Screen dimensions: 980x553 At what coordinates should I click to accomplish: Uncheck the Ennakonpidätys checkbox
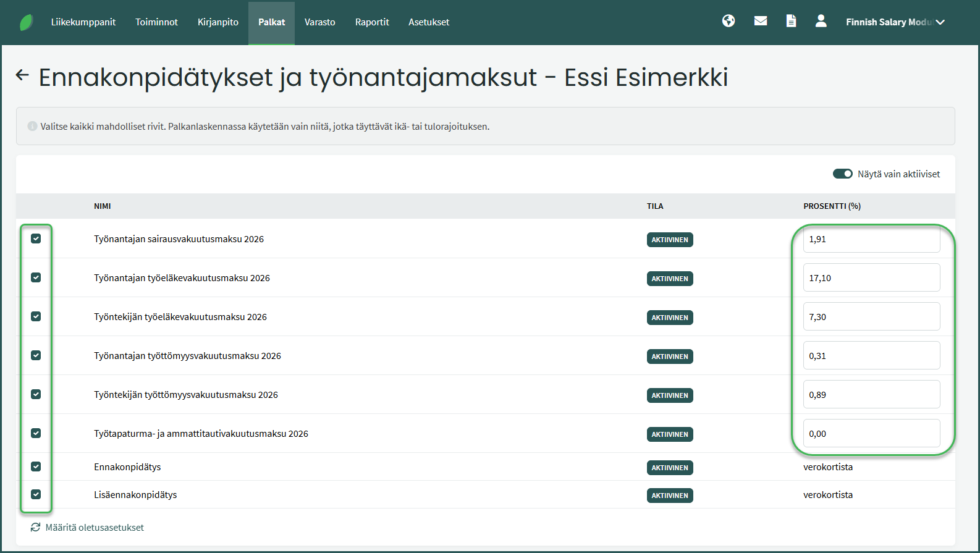36,466
